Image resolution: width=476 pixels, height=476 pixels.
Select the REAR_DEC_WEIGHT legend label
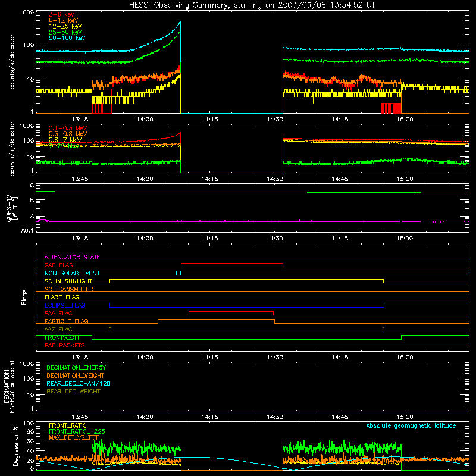73,392
